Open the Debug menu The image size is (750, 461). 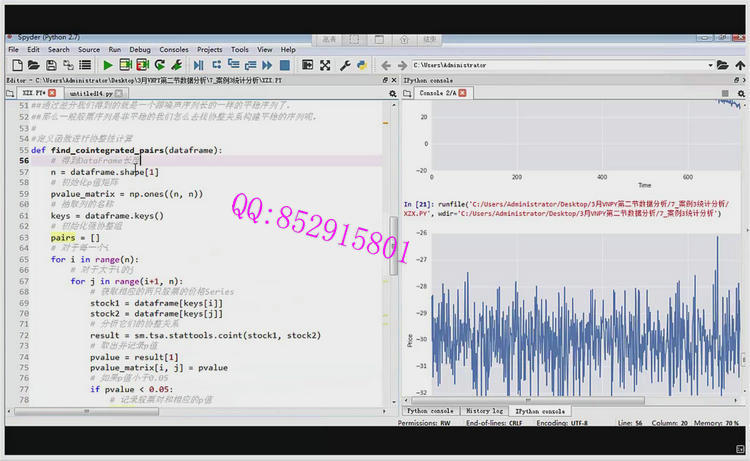click(139, 49)
